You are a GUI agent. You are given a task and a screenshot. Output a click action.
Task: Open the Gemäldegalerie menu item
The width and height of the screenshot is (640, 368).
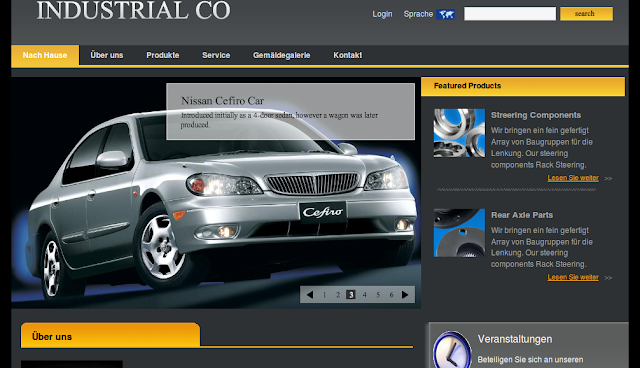coord(282,55)
